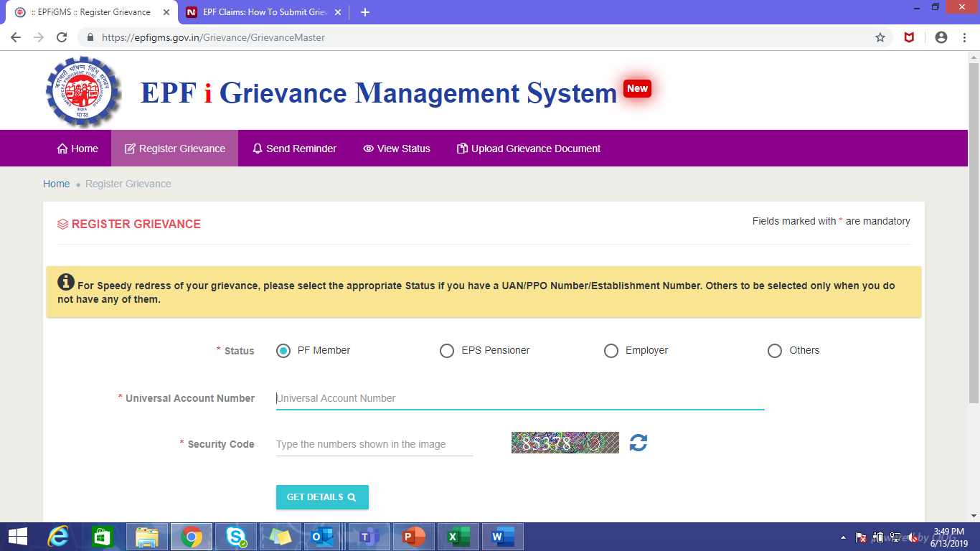Launch Internet Explorer from the taskbar
980x551 pixels.
pyautogui.click(x=58, y=537)
